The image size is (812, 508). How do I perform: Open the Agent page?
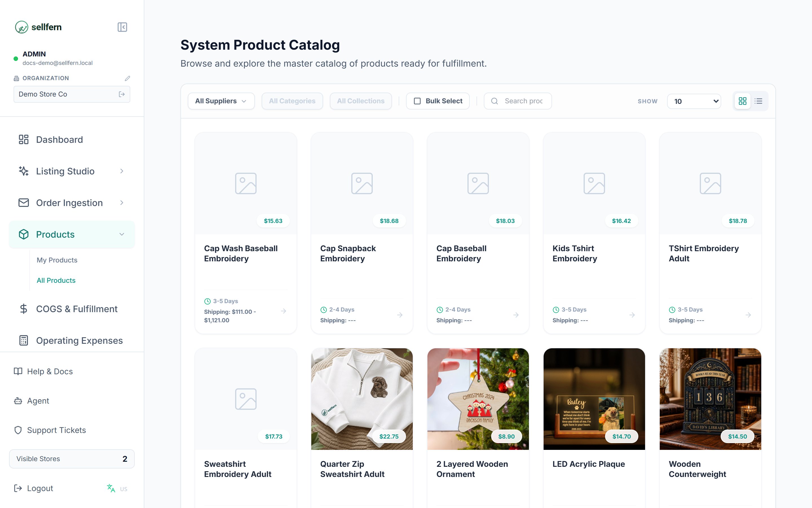[x=32, y=401]
